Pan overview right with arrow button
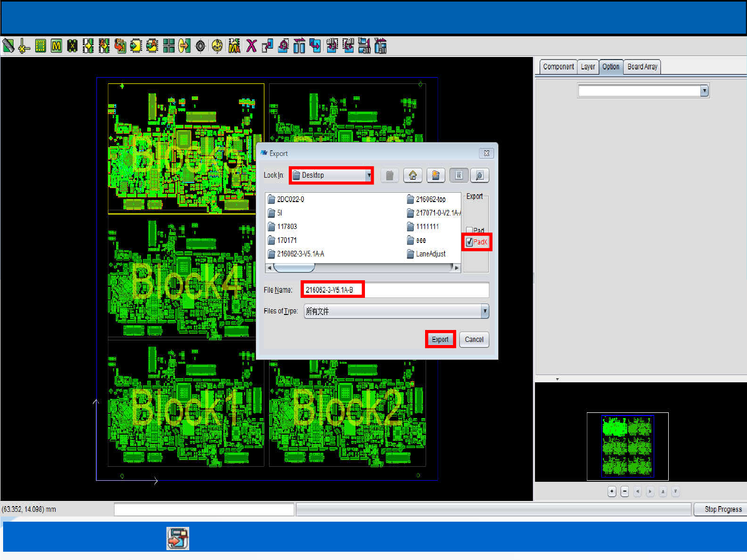Viewport: 747px width, 560px height. 650,491
